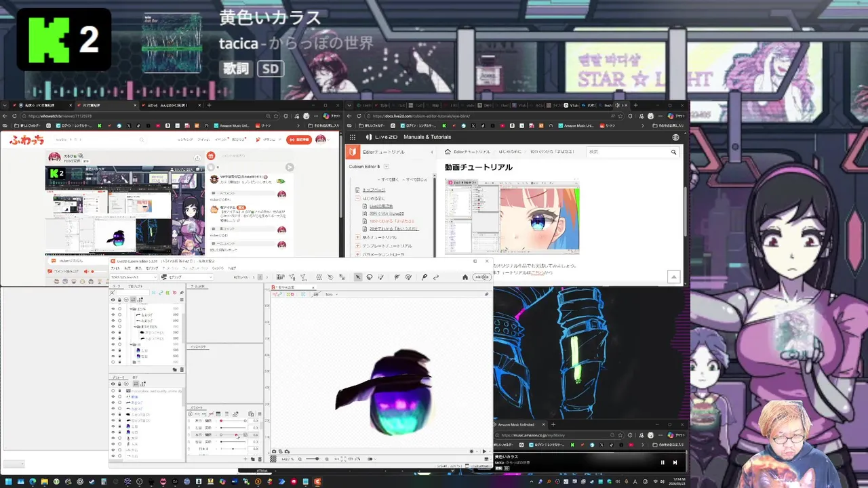Click the play button at canvas bottom right
Screen dimensions: 868x488
[x=485, y=451]
